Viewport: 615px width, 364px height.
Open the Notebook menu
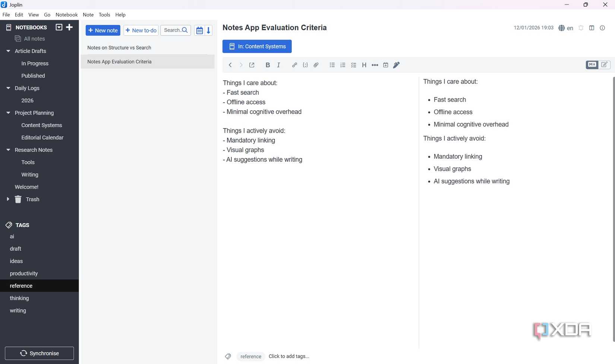[x=67, y=15]
